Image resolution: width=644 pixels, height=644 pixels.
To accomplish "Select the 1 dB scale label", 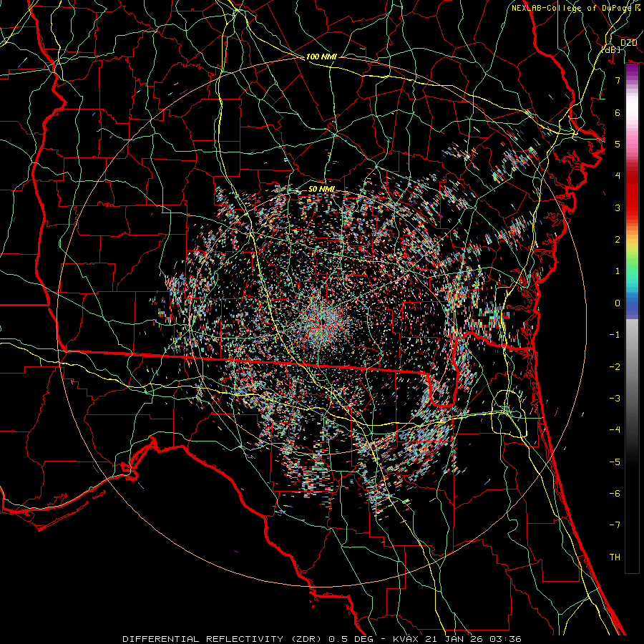I will tap(618, 271).
